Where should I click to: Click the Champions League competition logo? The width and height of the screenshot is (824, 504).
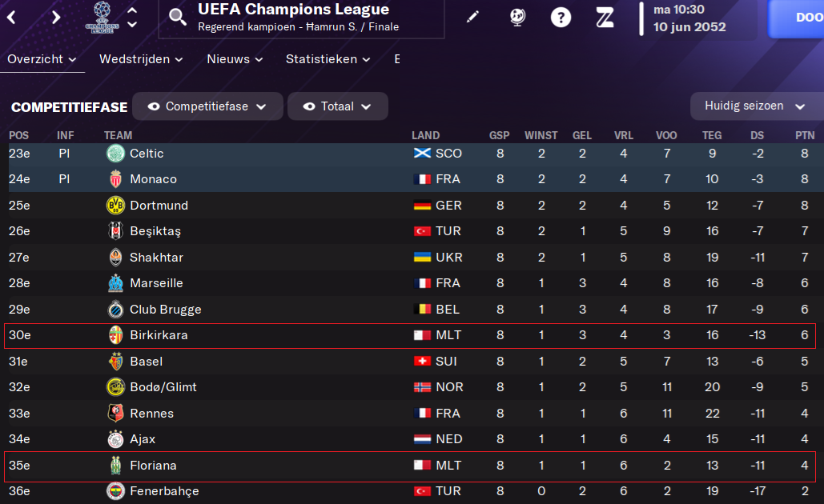[x=100, y=18]
